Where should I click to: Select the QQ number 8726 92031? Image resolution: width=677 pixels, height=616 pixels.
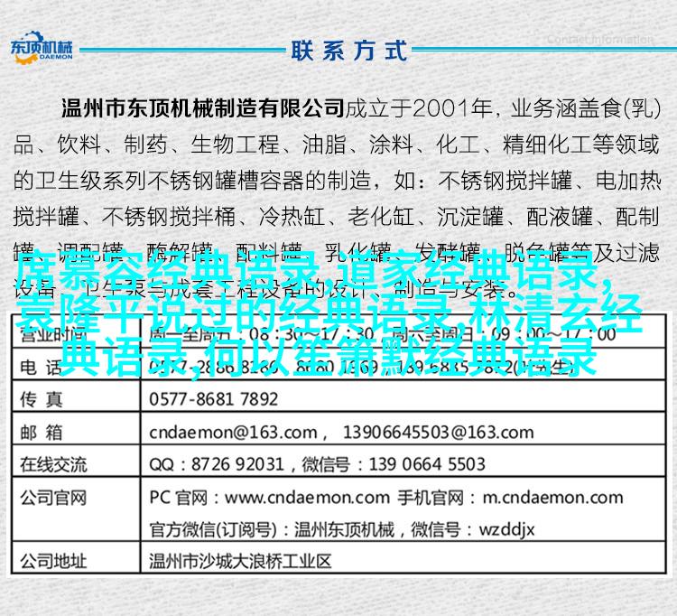(x=237, y=464)
